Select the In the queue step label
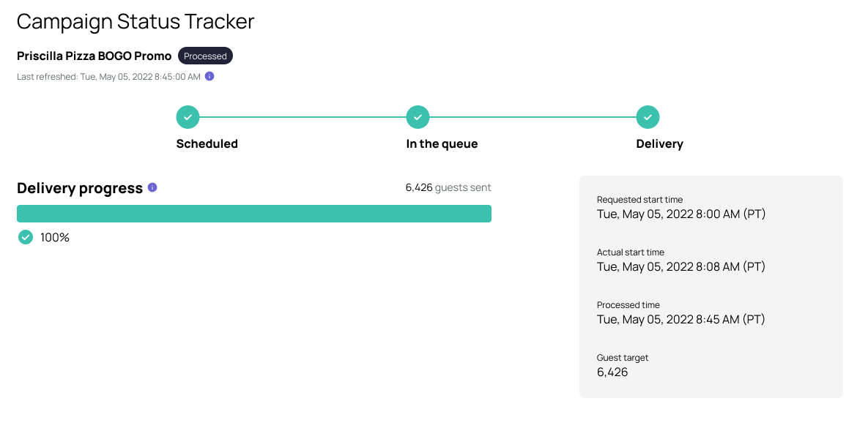Image resolution: width=868 pixels, height=431 pixels. click(x=442, y=144)
